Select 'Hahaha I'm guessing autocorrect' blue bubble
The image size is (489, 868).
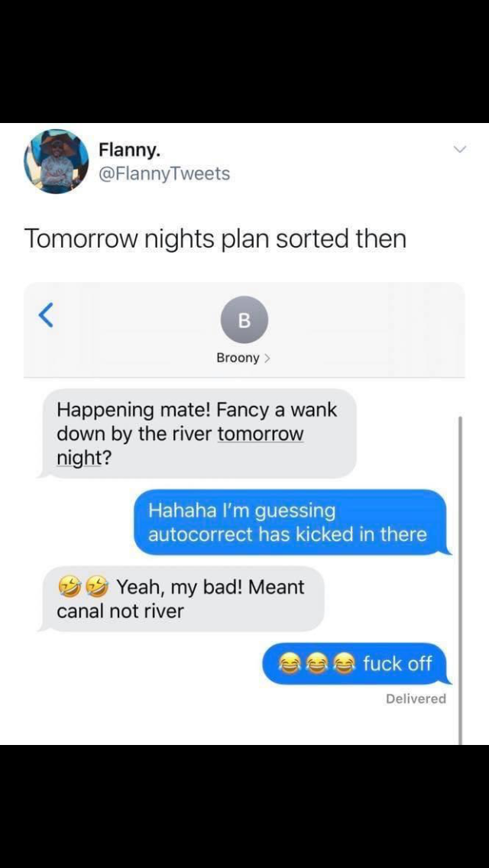(293, 522)
